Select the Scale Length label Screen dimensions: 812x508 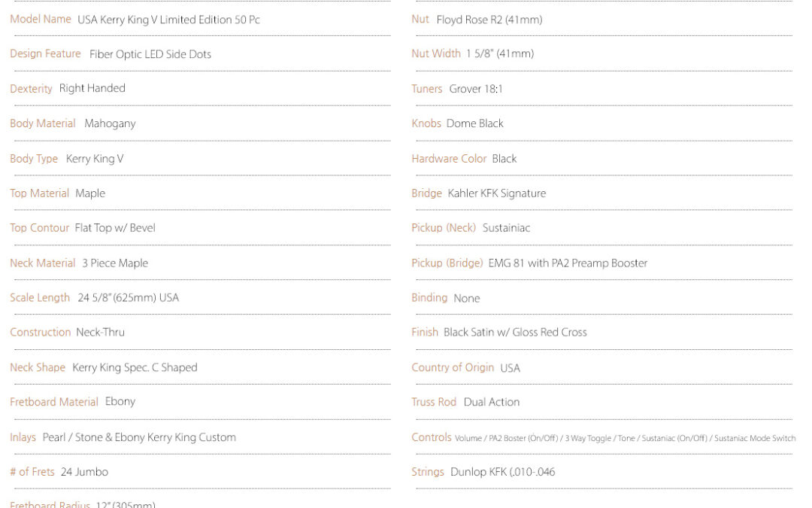pos(40,297)
